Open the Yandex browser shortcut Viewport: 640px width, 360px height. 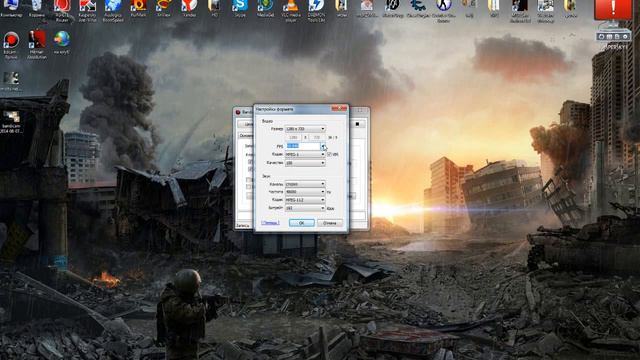click(189, 8)
